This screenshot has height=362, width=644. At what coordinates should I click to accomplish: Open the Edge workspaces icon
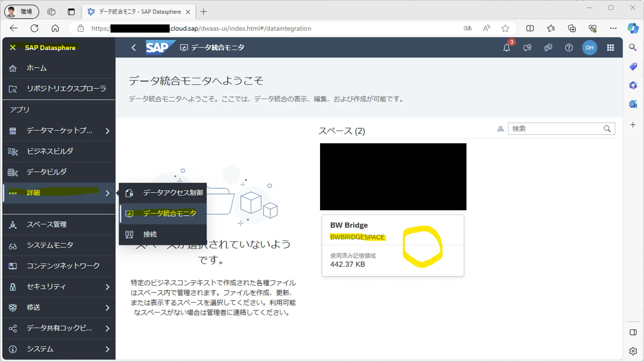pos(51,12)
